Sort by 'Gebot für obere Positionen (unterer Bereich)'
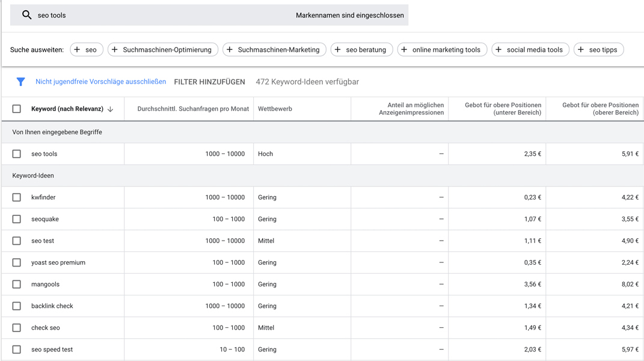Viewport: 644px width, 361px height. 503,109
